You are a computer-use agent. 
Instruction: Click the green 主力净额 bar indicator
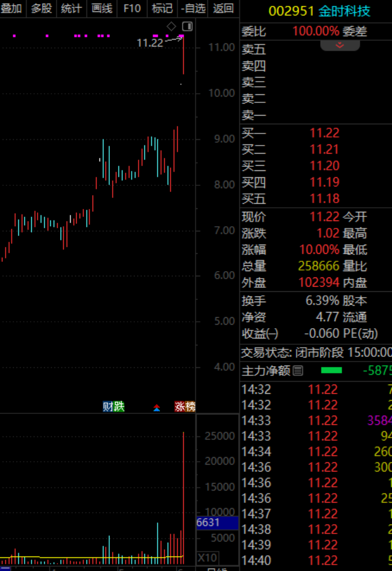[332, 371]
